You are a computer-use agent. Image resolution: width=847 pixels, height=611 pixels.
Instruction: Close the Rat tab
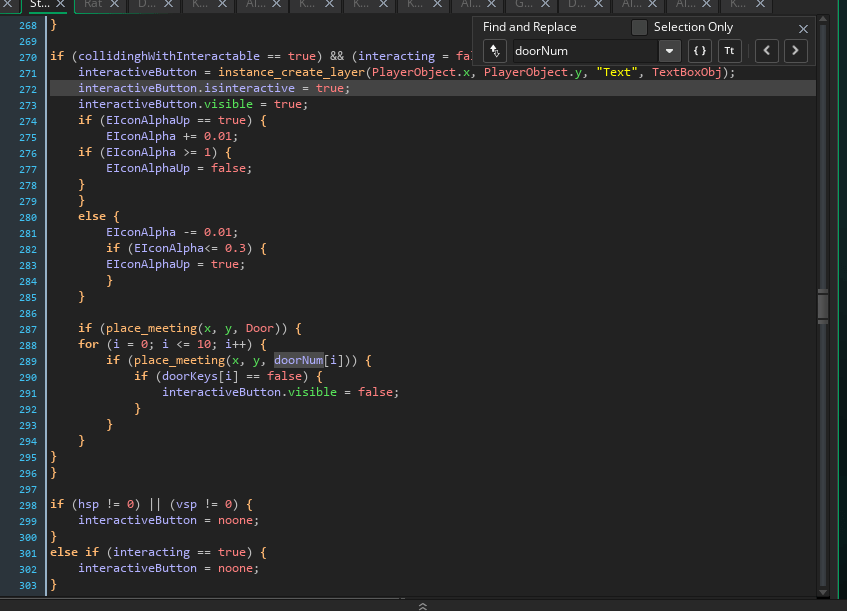point(114,5)
